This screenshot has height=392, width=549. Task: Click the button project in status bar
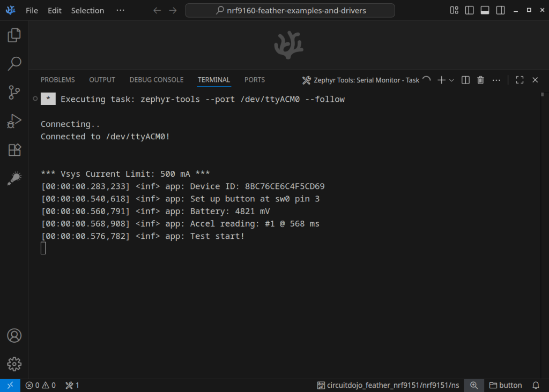point(506,385)
